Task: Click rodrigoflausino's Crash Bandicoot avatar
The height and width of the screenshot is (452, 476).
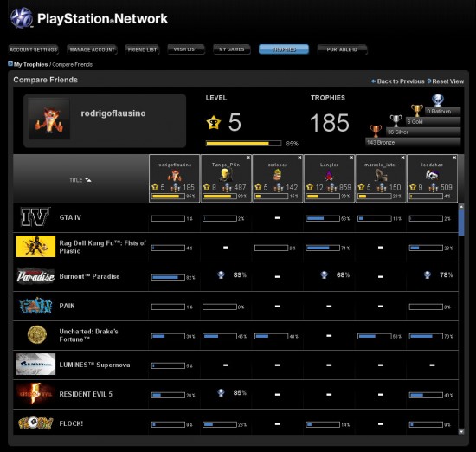Action: pyautogui.click(x=48, y=119)
